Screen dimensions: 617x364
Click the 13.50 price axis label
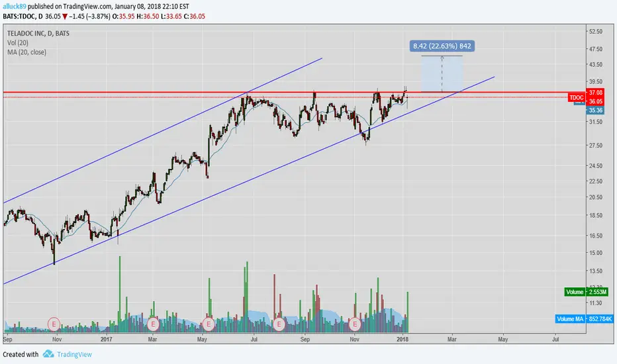[x=595, y=271]
